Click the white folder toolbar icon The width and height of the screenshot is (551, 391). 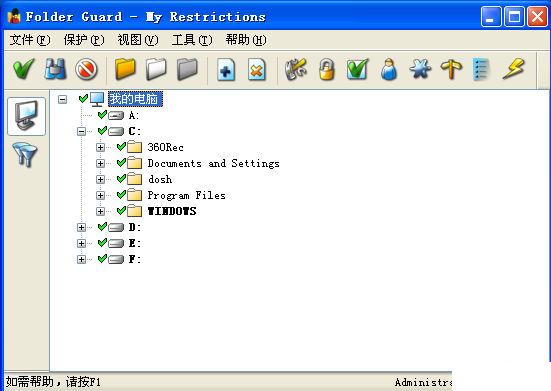coord(156,69)
